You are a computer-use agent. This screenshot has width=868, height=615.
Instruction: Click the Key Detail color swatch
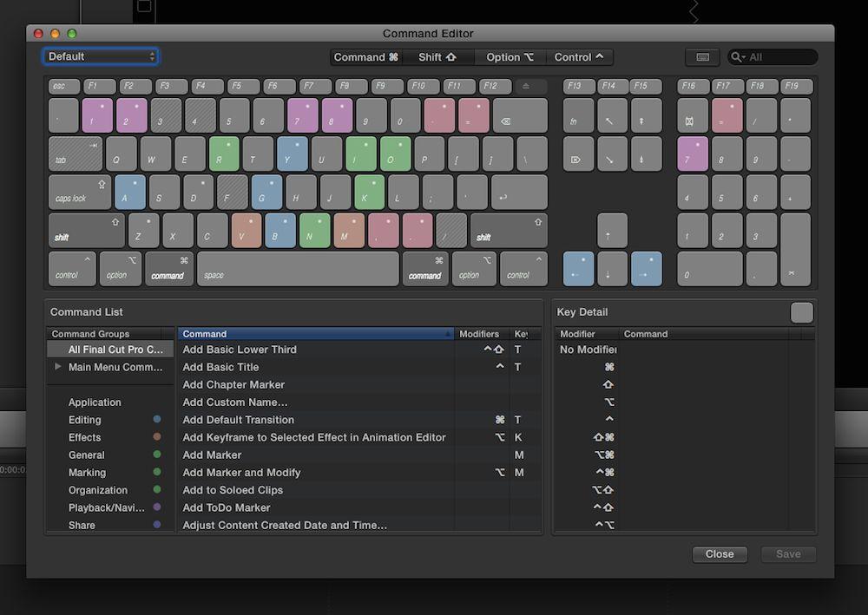coord(801,313)
